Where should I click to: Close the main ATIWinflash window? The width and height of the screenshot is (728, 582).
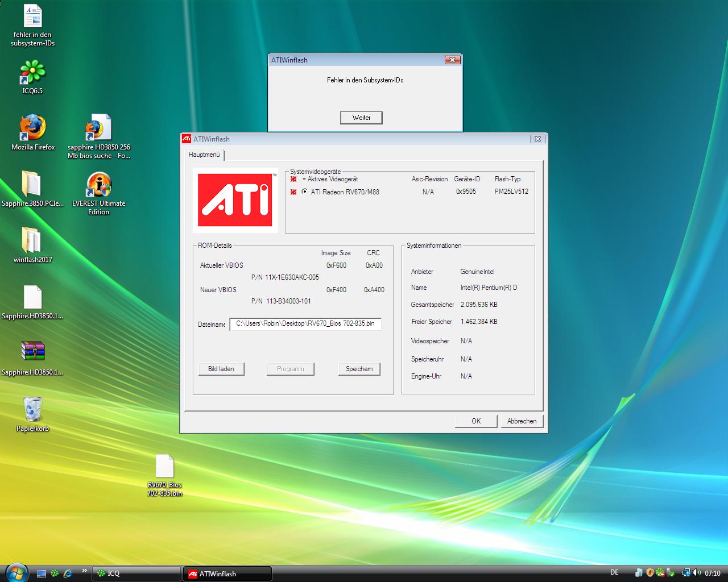coord(537,139)
